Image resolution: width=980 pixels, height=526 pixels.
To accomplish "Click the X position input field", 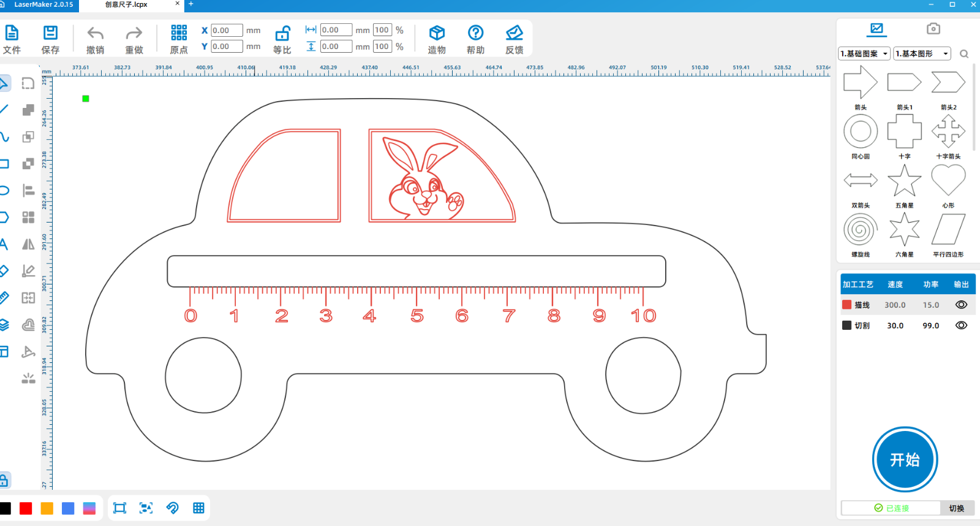I will [227, 30].
